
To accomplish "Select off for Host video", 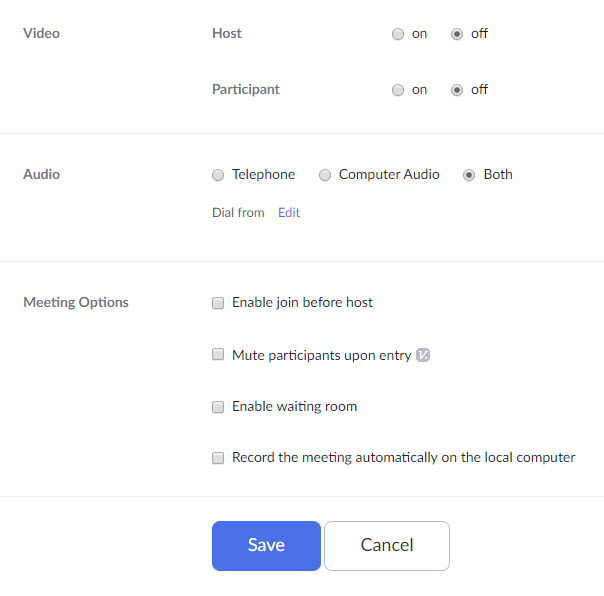I will click(457, 34).
